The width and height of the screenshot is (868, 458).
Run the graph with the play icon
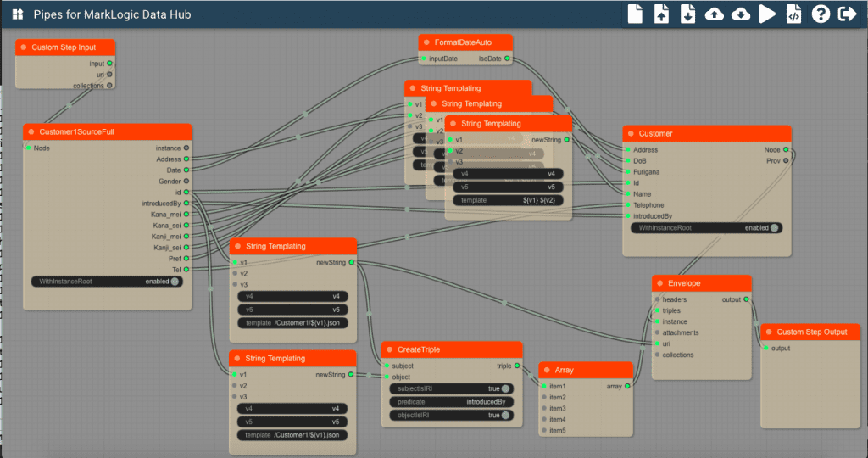(767, 14)
